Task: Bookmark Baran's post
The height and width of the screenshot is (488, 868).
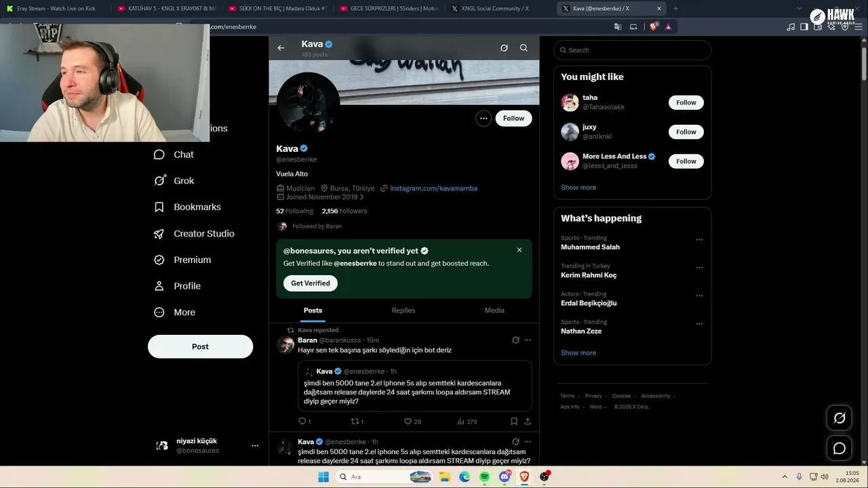Action: click(x=514, y=422)
